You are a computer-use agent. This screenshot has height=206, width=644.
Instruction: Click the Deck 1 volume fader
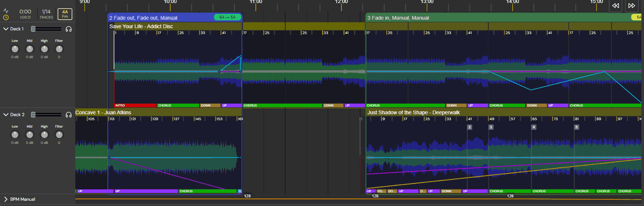tap(33, 29)
